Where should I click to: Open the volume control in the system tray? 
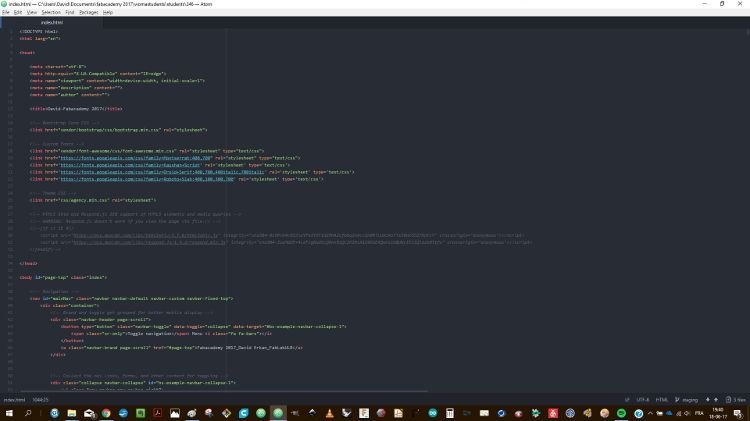point(687,413)
